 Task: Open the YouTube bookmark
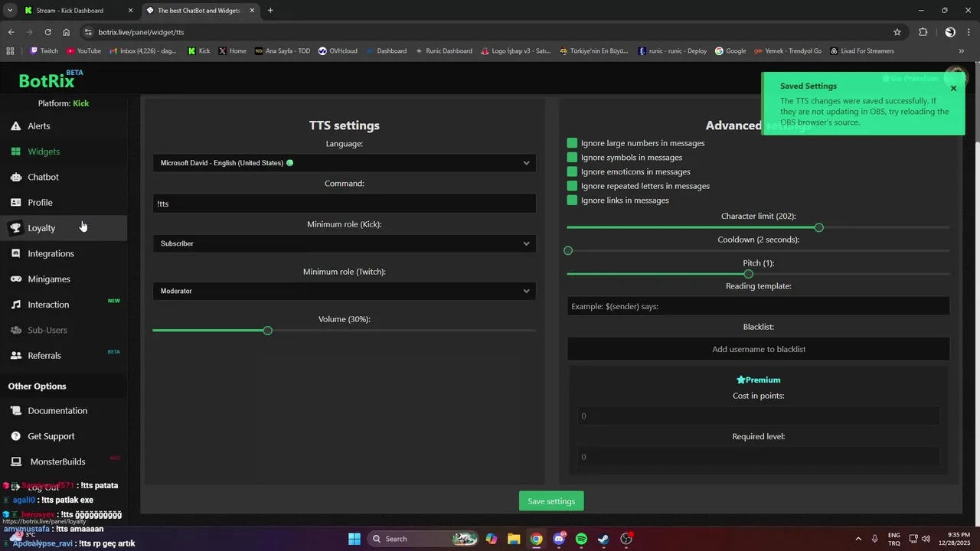pyautogui.click(x=83, y=51)
